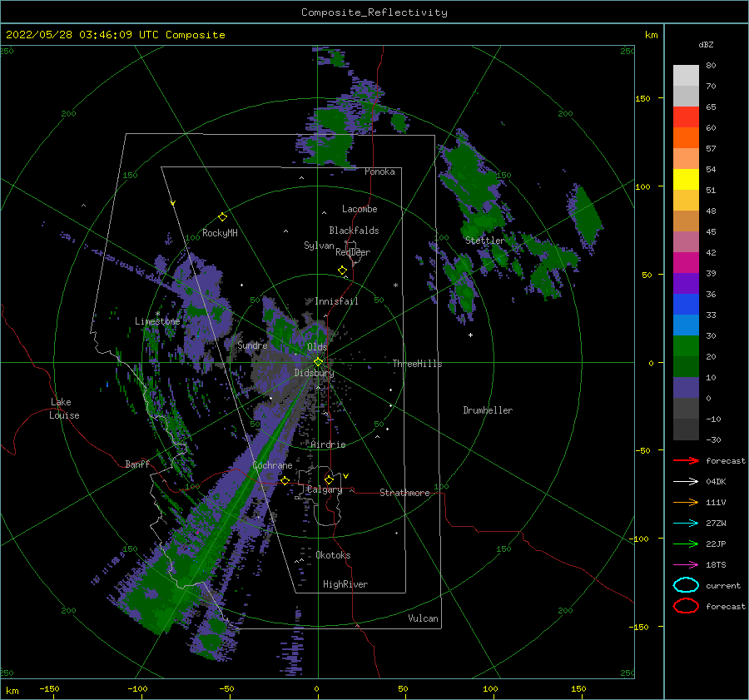
Task: Select the bright yellow swatch in dBZ scale
Action: (686, 179)
